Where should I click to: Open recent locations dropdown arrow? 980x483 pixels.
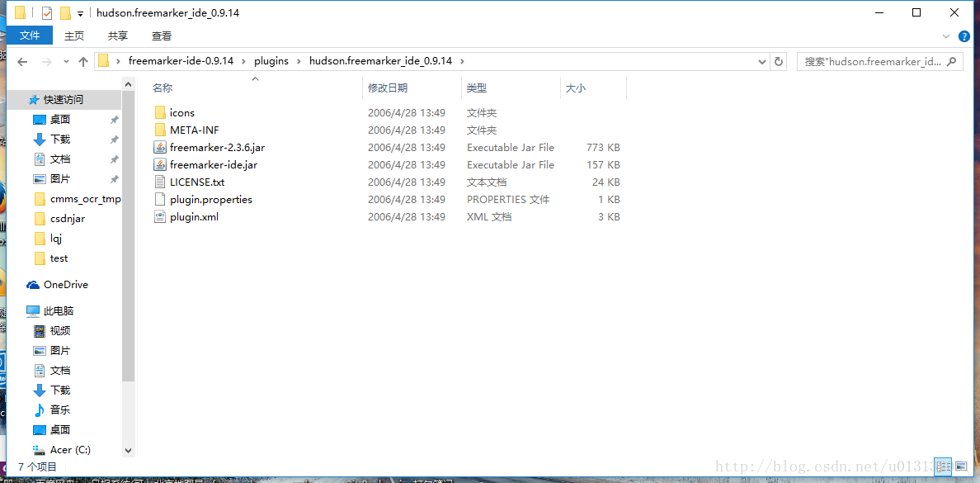[66, 61]
